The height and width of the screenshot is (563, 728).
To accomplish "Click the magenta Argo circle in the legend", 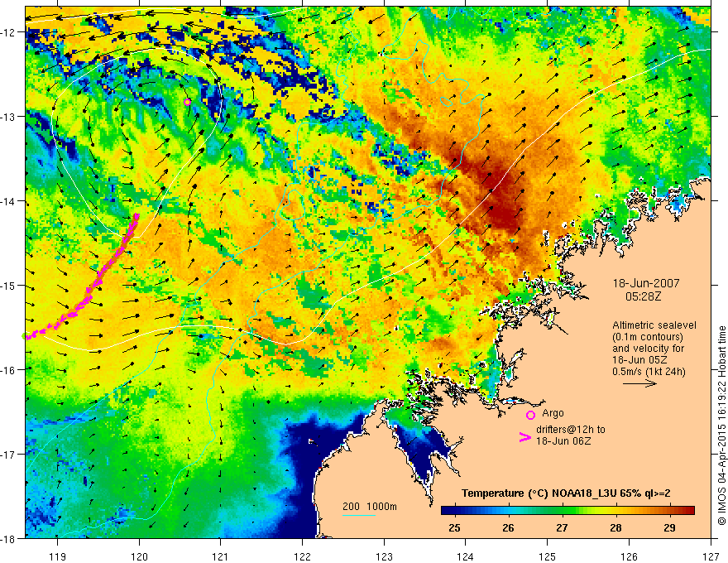I will (530, 415).
